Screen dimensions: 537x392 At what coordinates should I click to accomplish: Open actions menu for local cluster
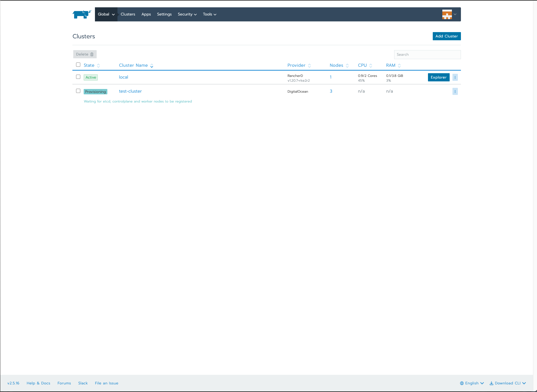455,77
